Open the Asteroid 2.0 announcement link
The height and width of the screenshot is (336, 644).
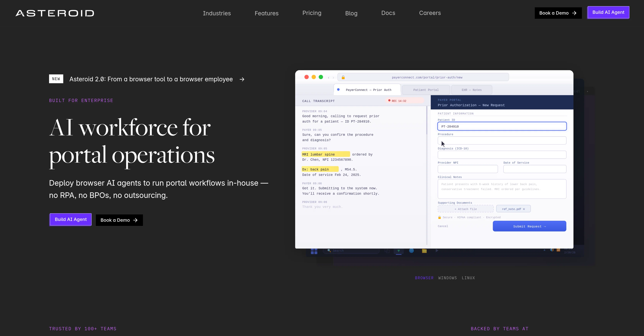(151, 79)
